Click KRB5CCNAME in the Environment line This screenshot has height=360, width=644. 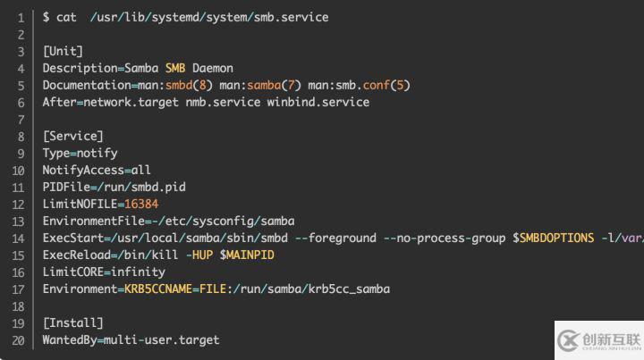click(158, 289)
